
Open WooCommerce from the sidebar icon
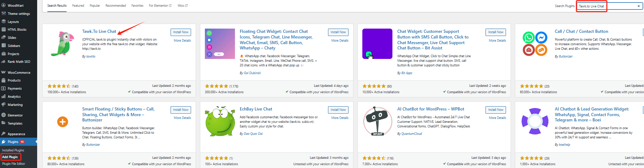click(x=4, y=72)
